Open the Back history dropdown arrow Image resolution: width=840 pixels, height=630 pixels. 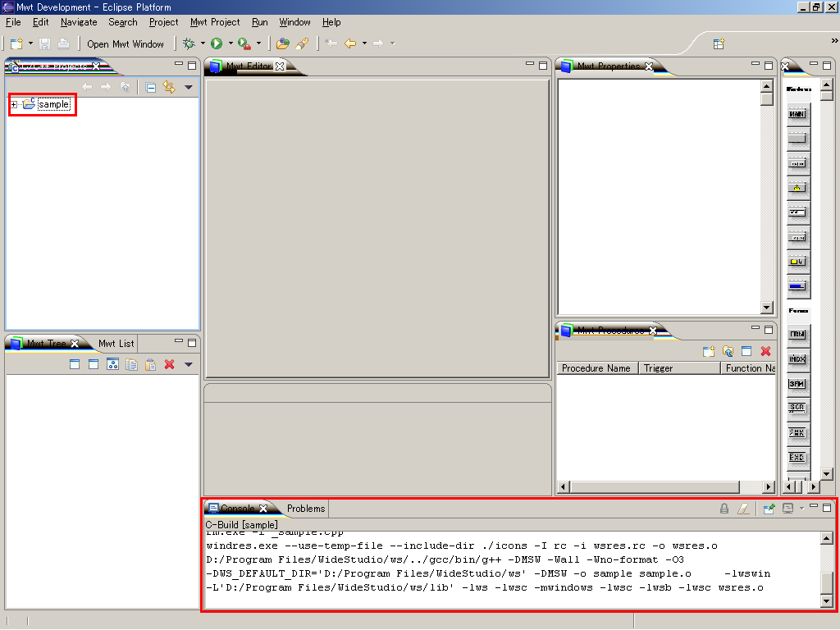(x=365, y=43)
